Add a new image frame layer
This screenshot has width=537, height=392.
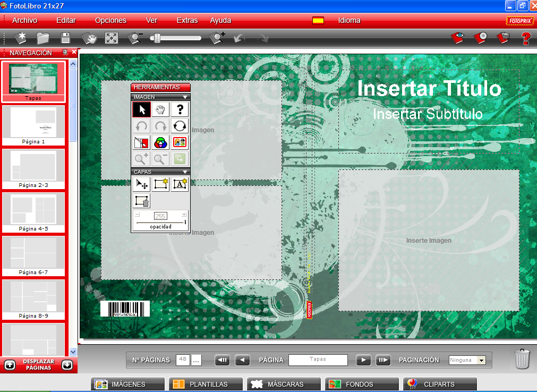(160, 184)
